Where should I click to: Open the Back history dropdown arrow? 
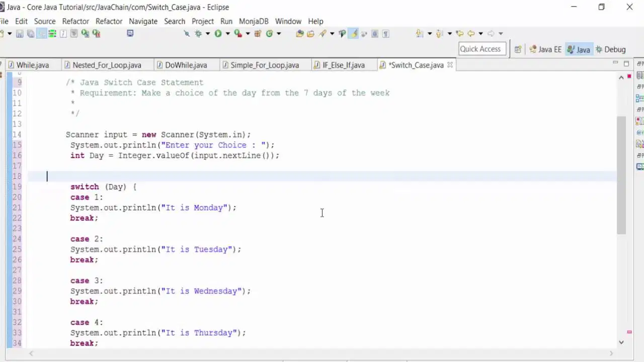coord(480,34)
